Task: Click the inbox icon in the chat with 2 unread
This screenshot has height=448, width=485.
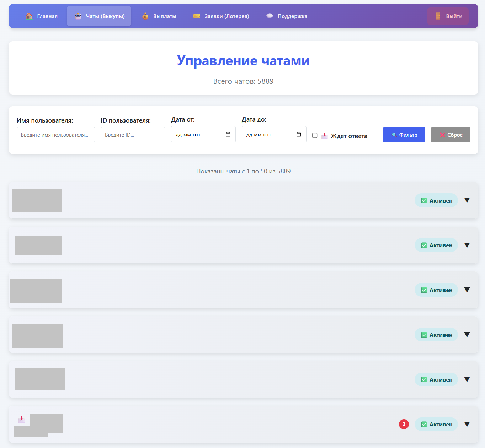Action: pyautogui.click(x=21, y=420)
